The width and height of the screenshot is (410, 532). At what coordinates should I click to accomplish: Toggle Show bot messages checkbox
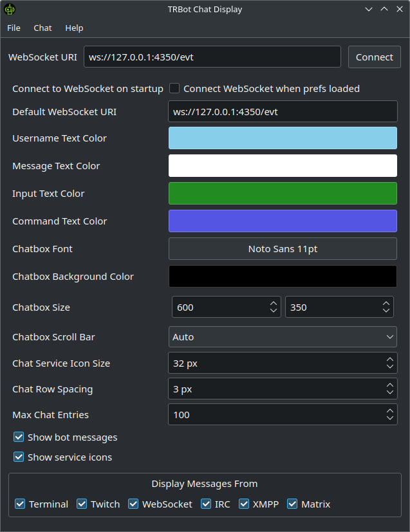(x=19, y=437)
